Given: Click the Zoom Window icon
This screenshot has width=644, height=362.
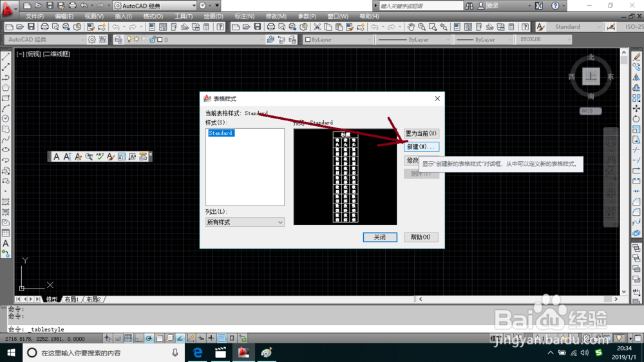Looking at the screenshot, I should click(x=433, y=26).
